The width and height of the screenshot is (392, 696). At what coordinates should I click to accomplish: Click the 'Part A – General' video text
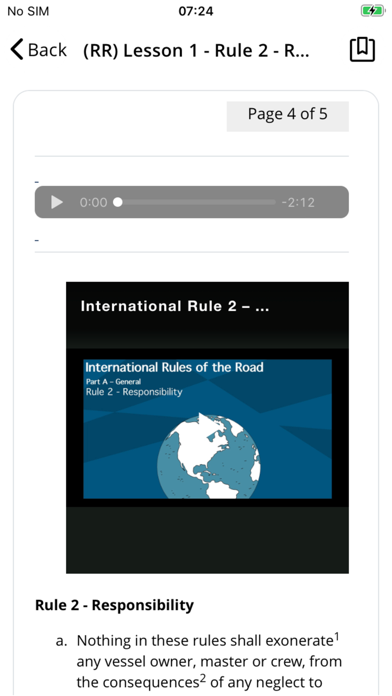point(114,381)
